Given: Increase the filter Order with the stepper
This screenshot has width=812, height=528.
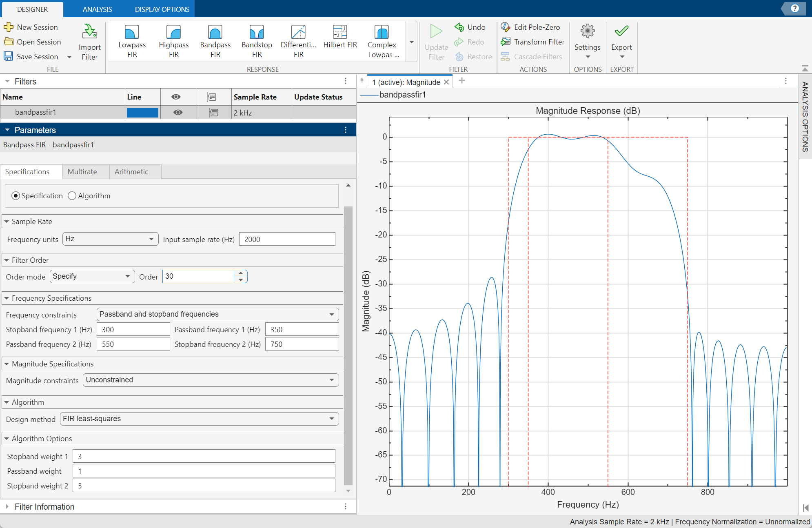Looking at the screenshot, I should pyautogui.click(x=241, y=273).
